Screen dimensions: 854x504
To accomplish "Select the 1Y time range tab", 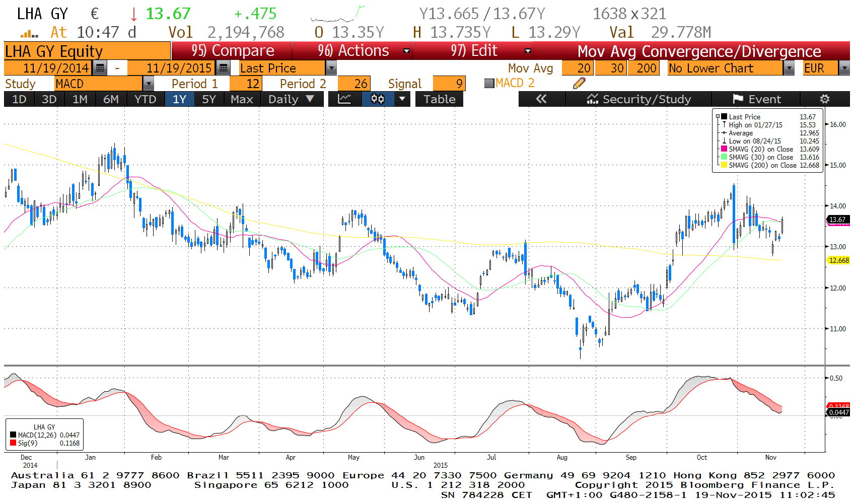I will (x=180, y=99).
